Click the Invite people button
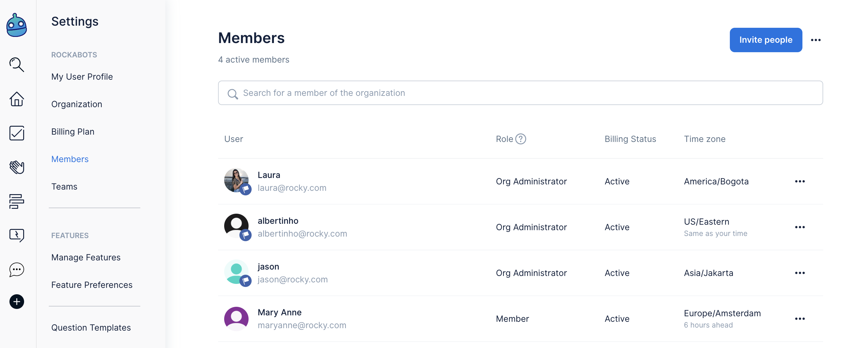 click(x=766, y=40)
